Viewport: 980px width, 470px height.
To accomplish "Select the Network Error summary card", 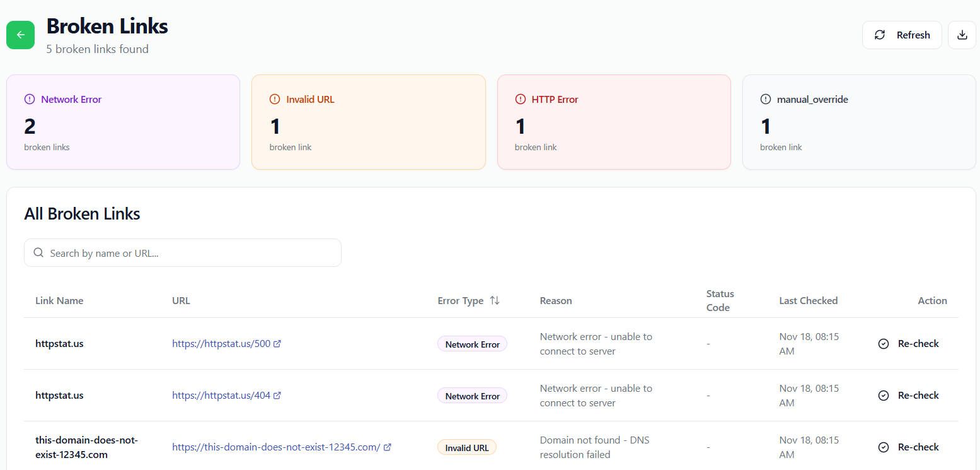I will coord(123,122).
